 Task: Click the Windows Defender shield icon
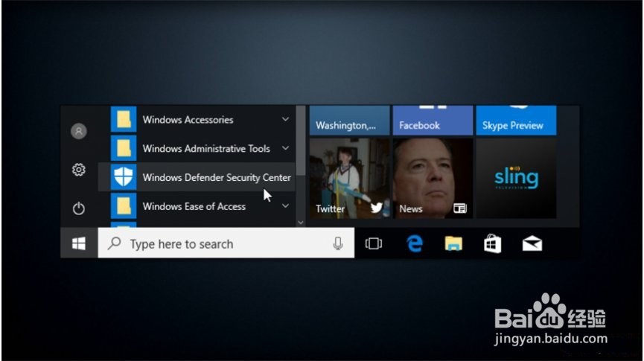point(124,177)
